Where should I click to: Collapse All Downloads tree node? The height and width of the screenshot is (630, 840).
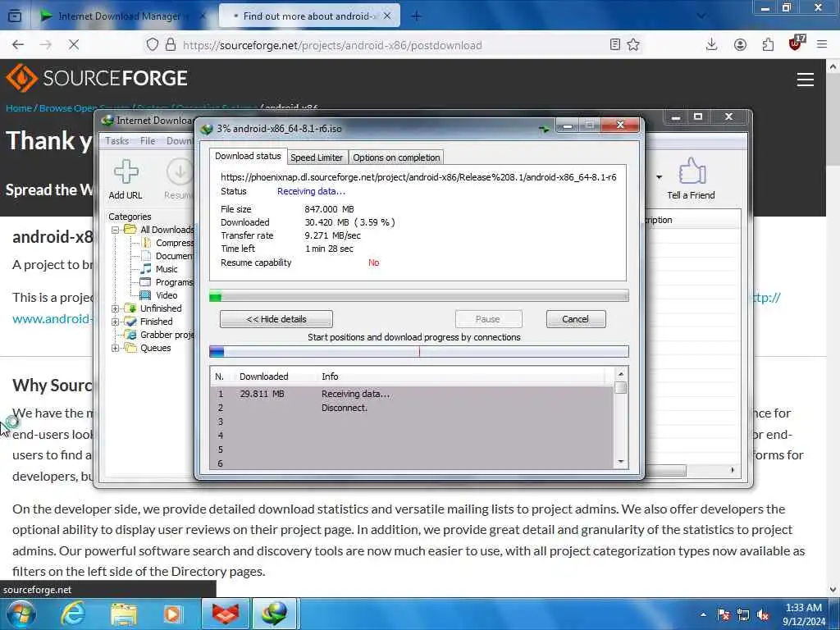[115, 230]
